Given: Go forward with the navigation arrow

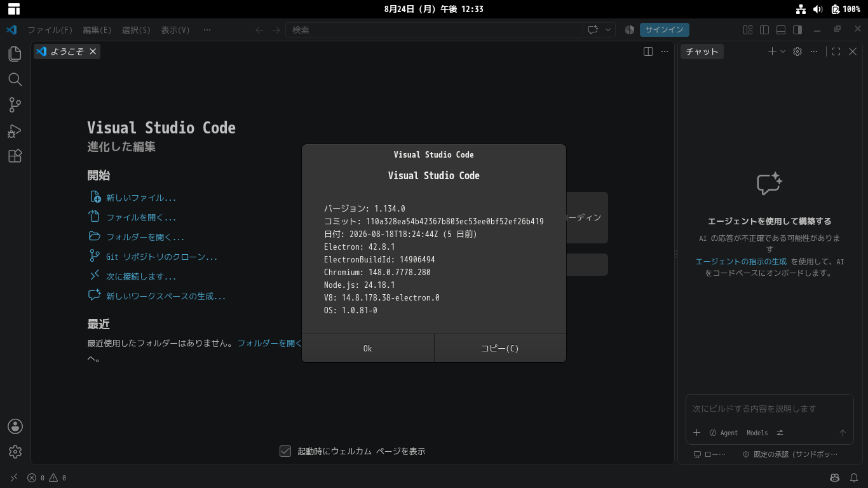Looking at the screenshot, I should (276, 30).
